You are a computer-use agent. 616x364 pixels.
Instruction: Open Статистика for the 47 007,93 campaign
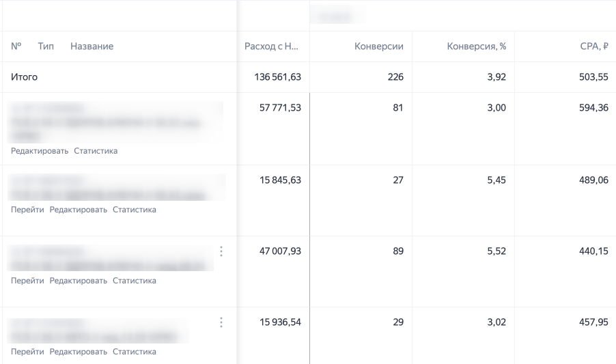(x=135, y=281)
